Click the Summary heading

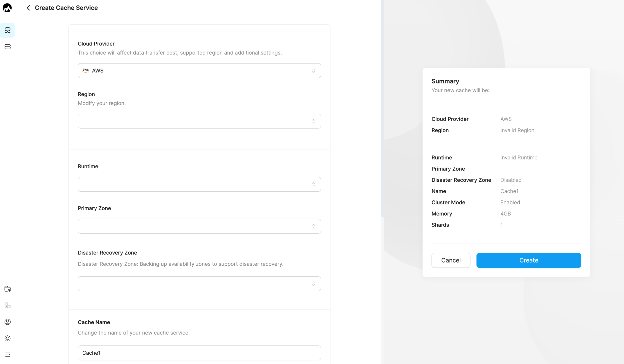pos(445,81)
